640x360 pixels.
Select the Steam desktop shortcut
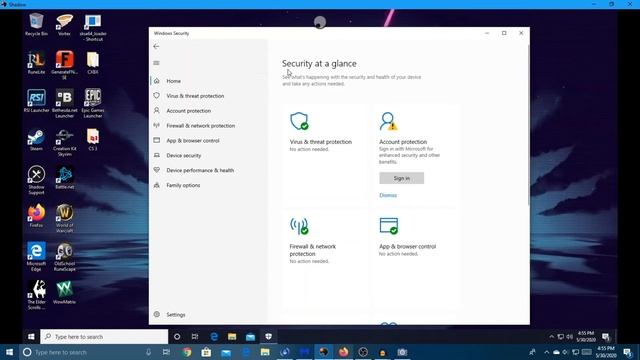pyautogui.click(x=36, y=140)
